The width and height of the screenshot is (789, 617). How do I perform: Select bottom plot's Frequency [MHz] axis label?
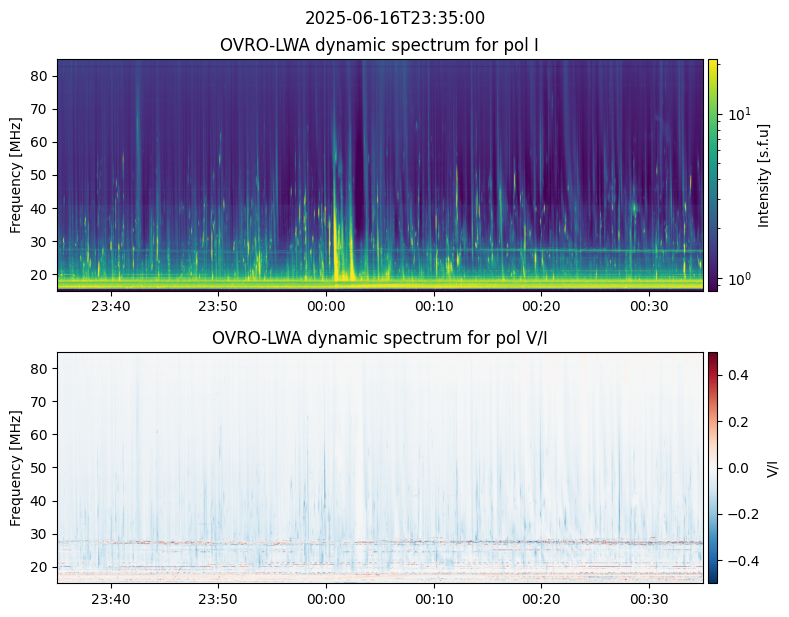pyautogui.click(x=16, y=467)
